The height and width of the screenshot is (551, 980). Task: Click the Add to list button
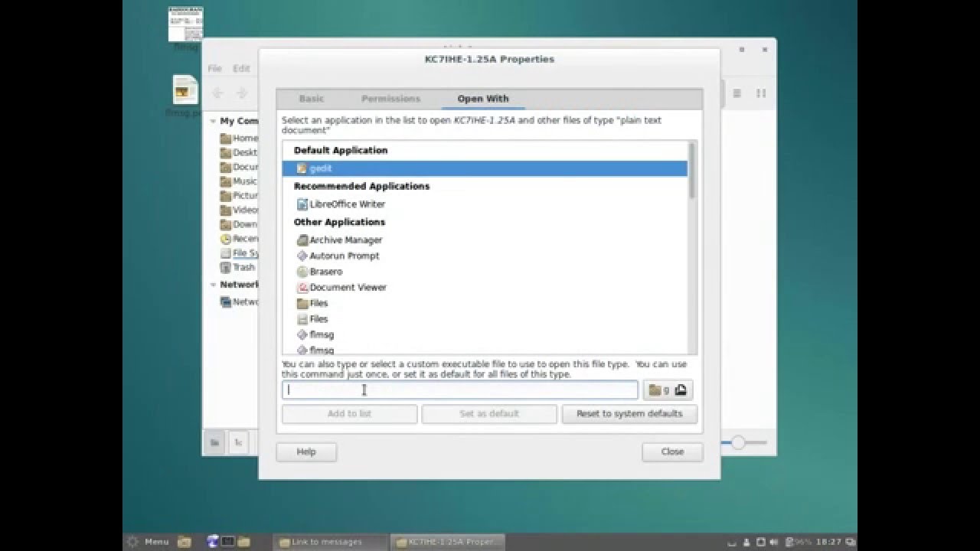tap(349, 414)
